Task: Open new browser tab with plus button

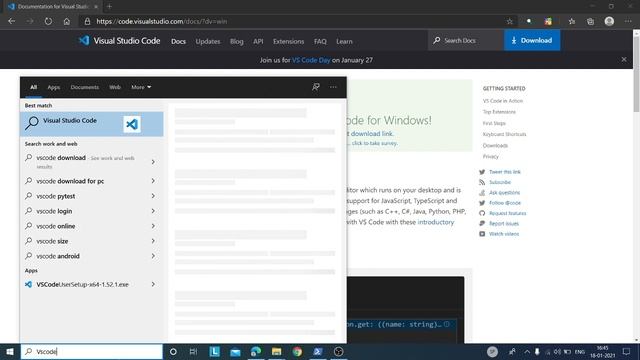Action: coord(109,7)
